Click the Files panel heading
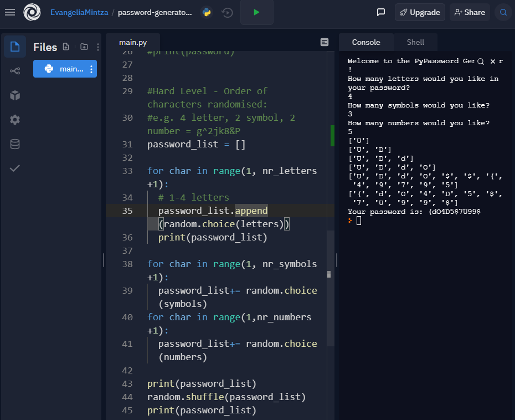 coord(45,47)
